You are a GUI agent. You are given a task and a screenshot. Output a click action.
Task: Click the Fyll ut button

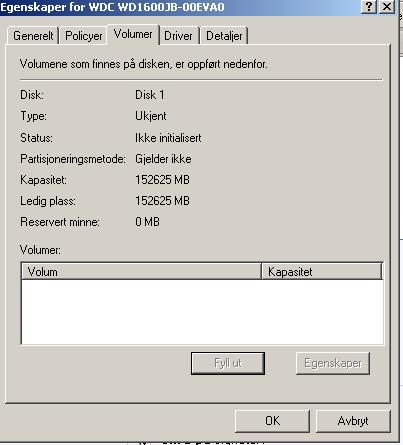pyautogui.click(x=228, y=363)
